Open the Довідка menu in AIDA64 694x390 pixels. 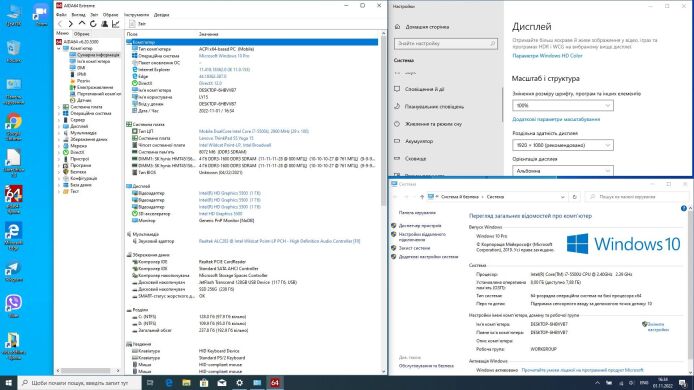click(x=162, y=15)
